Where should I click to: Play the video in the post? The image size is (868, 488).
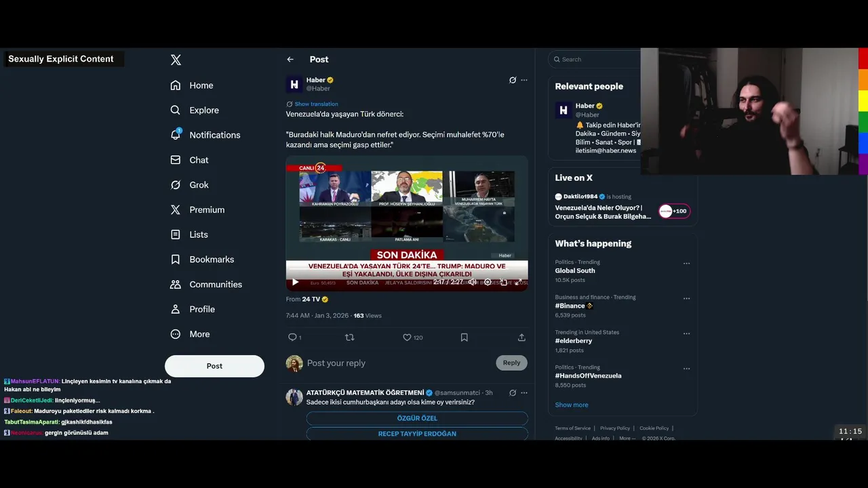(x=295, y=282)
